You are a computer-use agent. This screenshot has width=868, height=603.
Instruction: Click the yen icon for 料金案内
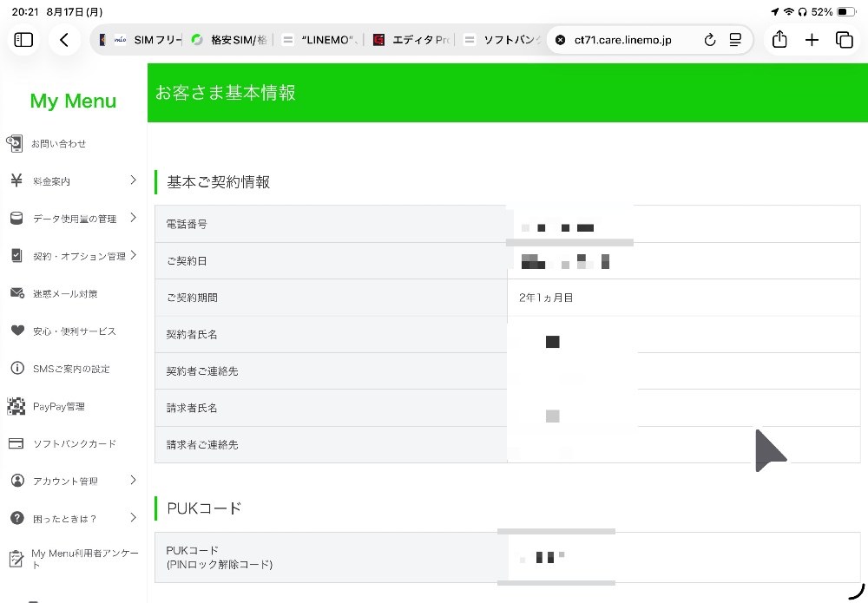click(16, 180)
